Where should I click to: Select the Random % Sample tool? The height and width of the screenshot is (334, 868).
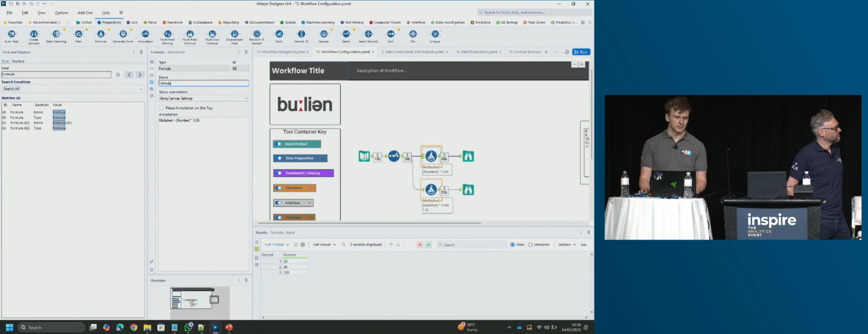257,37
